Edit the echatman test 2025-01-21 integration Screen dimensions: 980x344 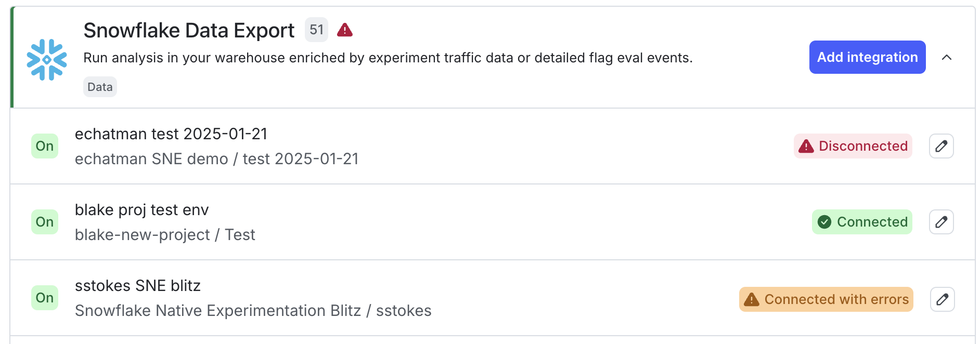point(940,146)
